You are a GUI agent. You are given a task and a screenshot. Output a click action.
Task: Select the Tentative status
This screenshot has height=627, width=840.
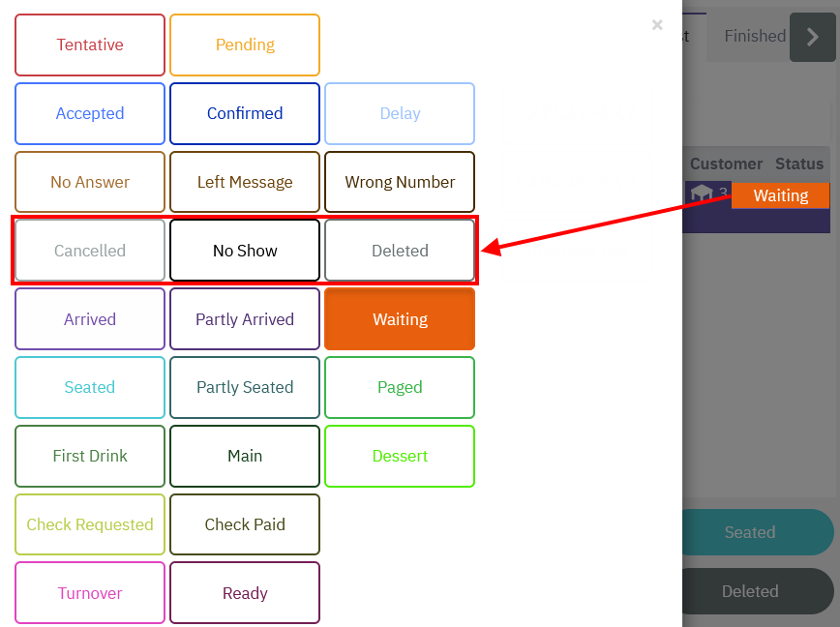(90, 45)
